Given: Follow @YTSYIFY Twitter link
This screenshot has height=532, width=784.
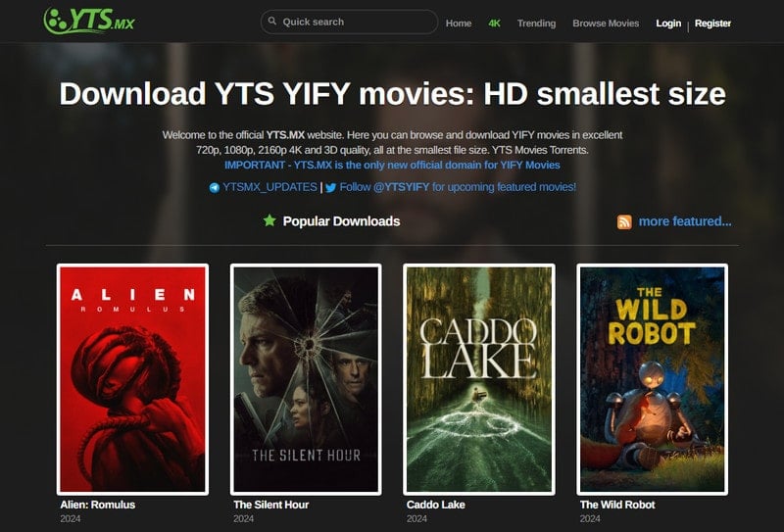Looking at the screenshot, I should click(x=458, y=187).
